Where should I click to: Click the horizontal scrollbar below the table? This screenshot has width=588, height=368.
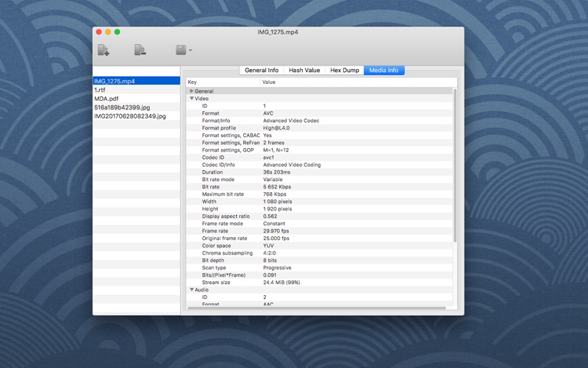pos(317,308)
